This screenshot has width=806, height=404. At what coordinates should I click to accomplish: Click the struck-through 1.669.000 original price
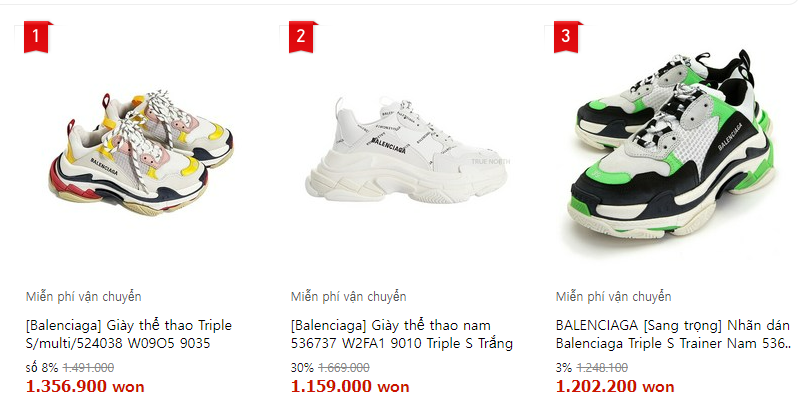click(x=344, y=368)
